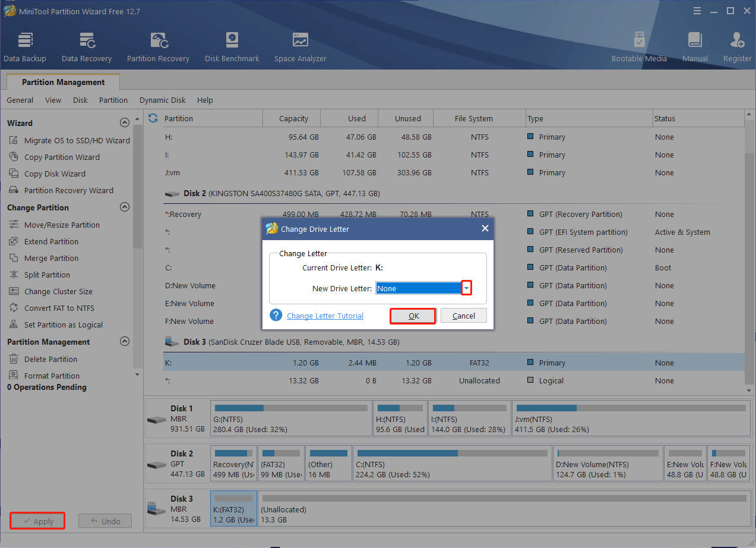Choose Set Partition as Logical
756x548 pixels.
pos(56,325)
